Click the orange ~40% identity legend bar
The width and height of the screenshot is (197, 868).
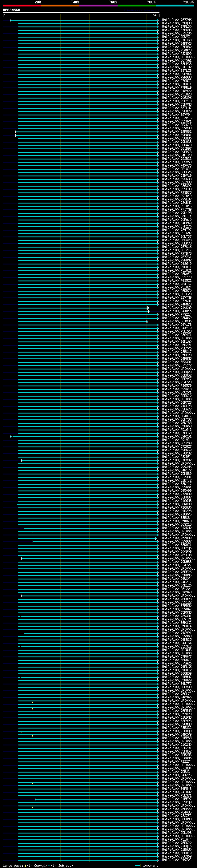(60, 6)
